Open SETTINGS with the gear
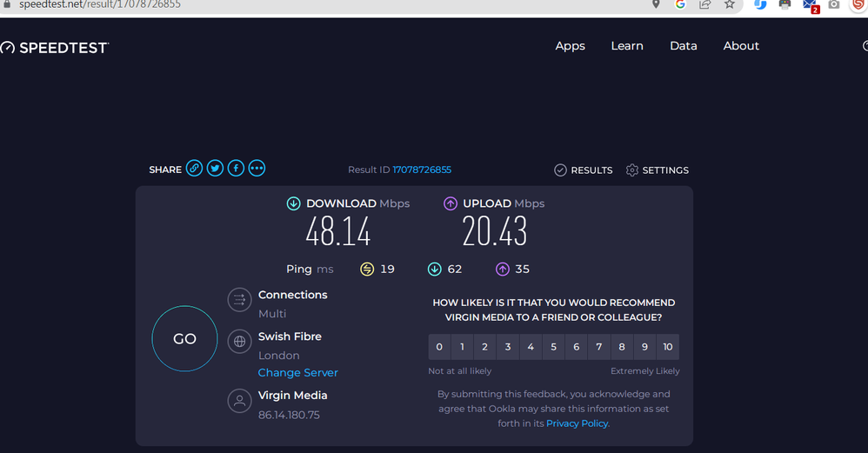This screenshot has width=868, height=453. tap(658, 170)
